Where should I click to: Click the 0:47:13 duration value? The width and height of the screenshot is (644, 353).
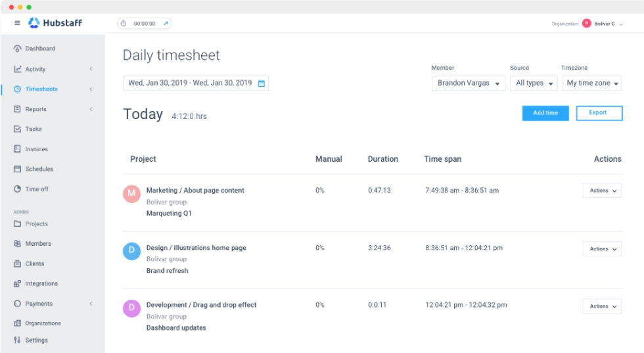[380, 190]
